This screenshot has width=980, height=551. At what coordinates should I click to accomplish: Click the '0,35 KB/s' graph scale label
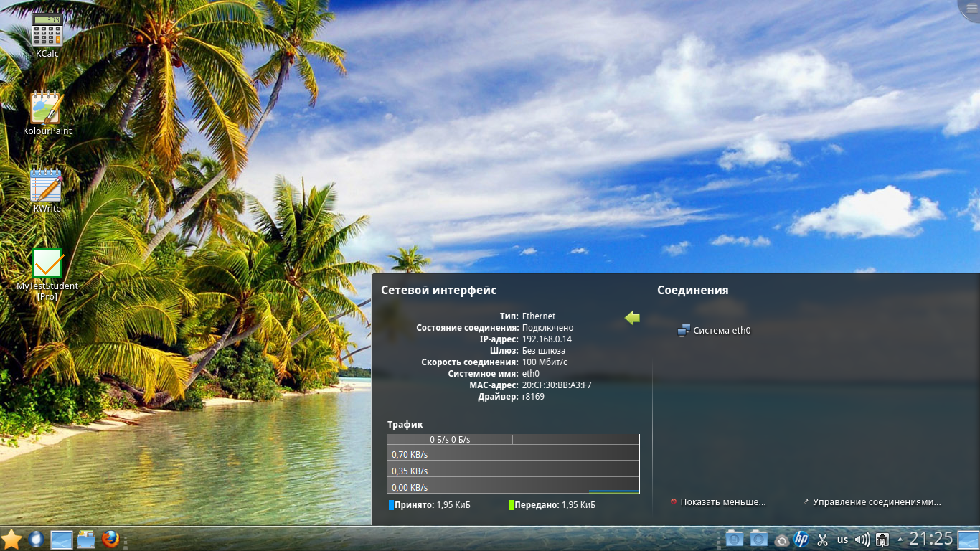(410, 471)
